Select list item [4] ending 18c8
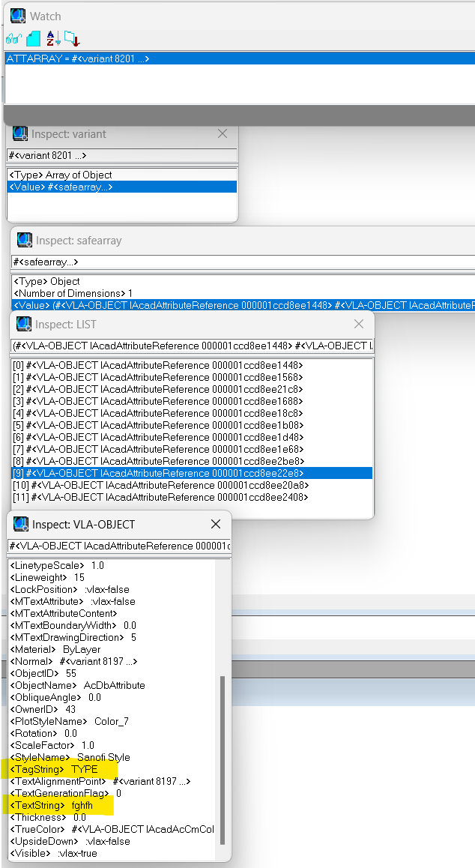475x868 pixels. pos(192,414)
